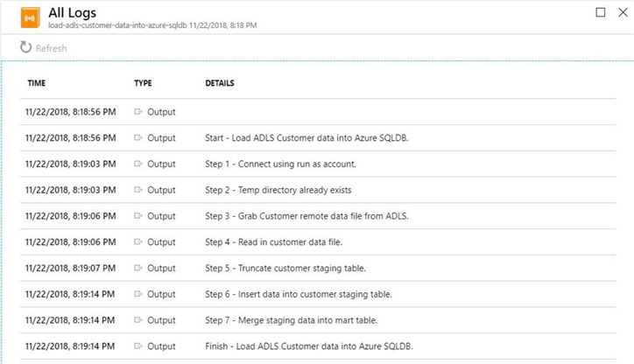The height and width of the screenshot is (364, 634).
Task: Maximize the All Logs blade
Action: [x=600, y=12]
